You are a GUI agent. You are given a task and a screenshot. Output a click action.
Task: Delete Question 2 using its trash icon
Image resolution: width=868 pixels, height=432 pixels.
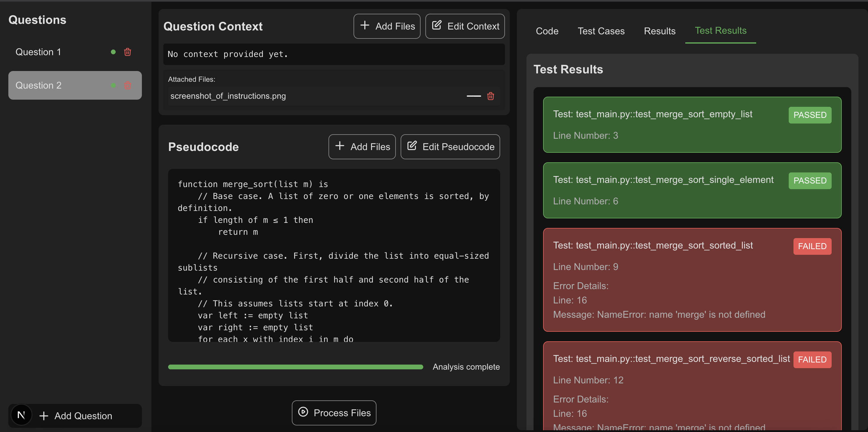click(x=127, y=85)
